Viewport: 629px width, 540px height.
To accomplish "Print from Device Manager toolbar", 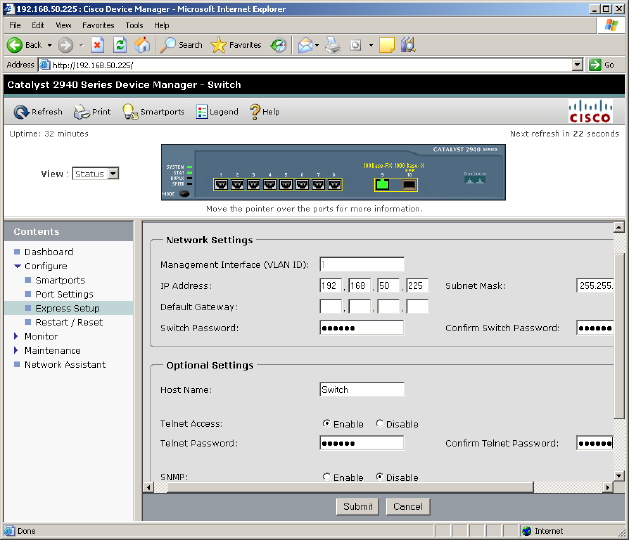I will [92, 112].
